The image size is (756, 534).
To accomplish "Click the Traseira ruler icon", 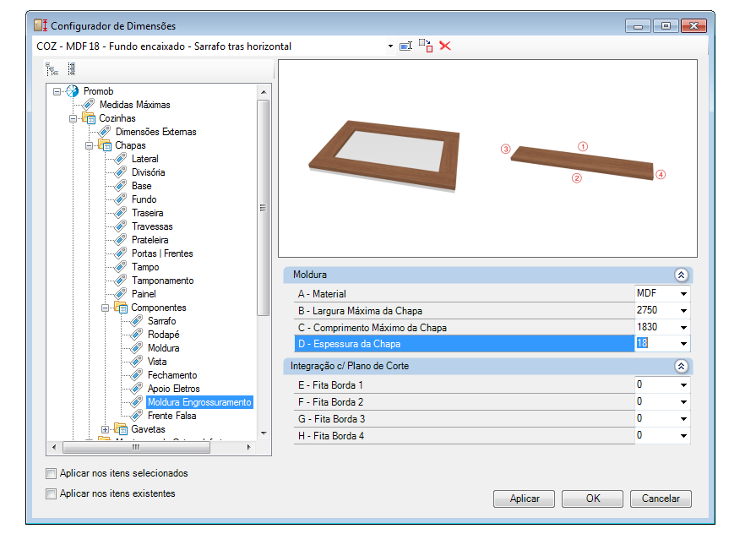I will (121, 213).
